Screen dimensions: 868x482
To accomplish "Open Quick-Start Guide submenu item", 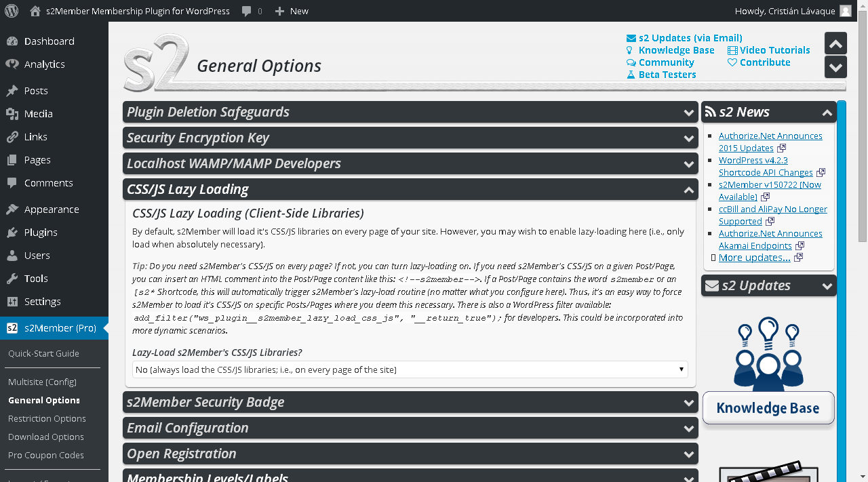I will (43, 354).
